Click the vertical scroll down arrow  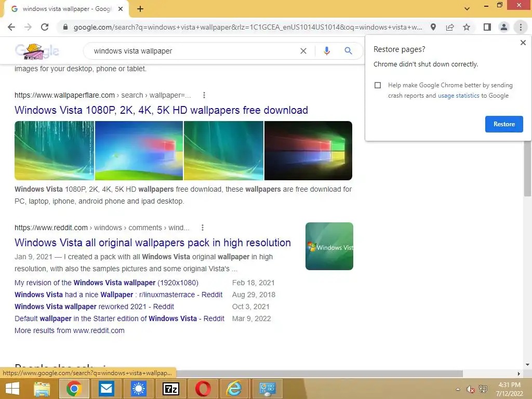tap(527, 365)
